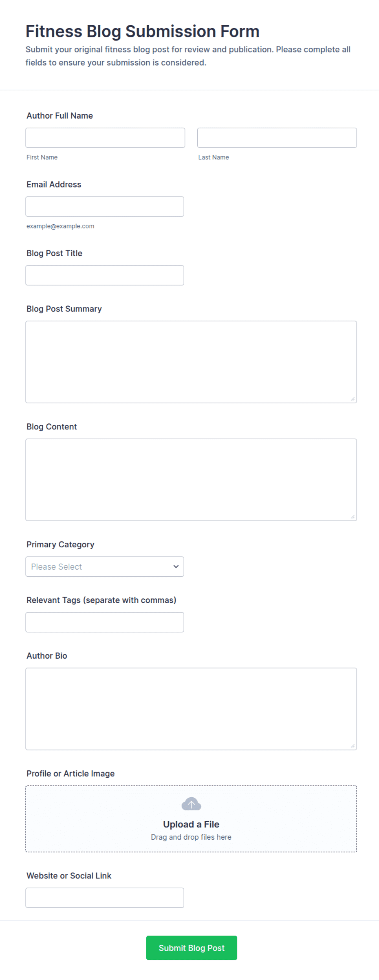Screen dimensions: 379x980
Task: Click the cloud upload icon
Action: point(191,804)
